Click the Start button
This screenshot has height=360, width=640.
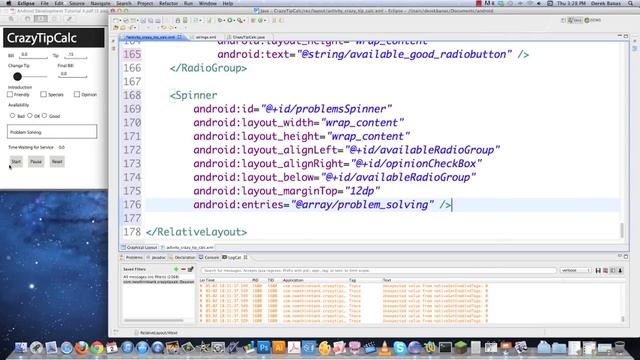click(x=16, y=162)
